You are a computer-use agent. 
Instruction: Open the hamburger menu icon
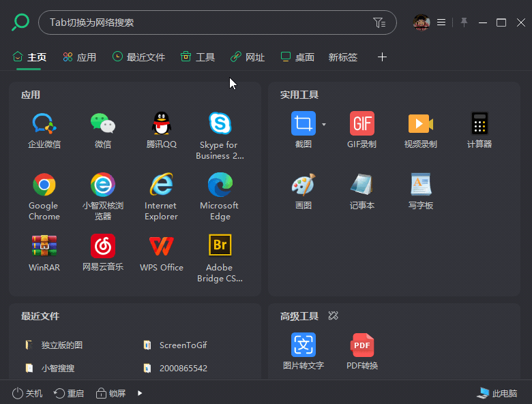tap(441, 22)
